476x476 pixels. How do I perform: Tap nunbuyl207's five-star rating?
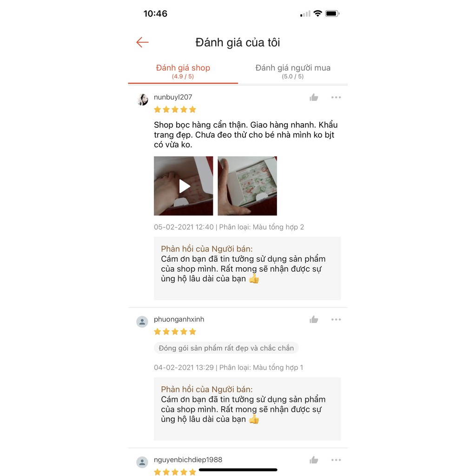click(x=175, y=110)
